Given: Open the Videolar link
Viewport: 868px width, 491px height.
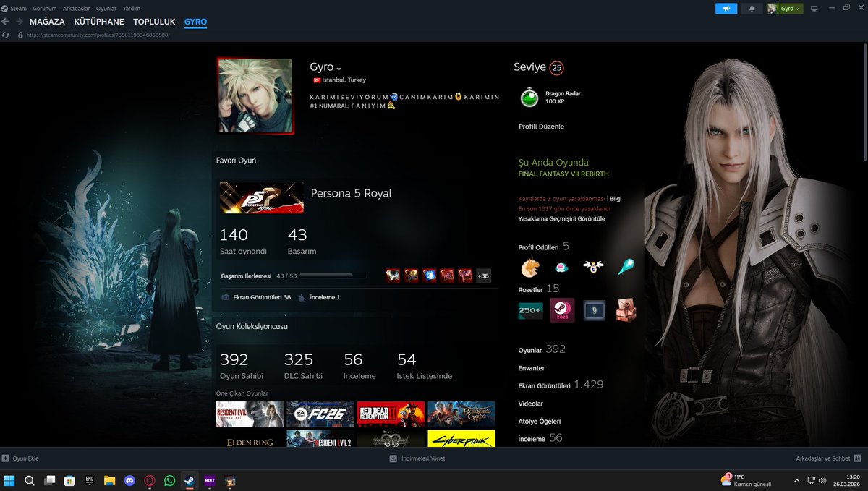Looking at the screenshot, I should (531, 404).
